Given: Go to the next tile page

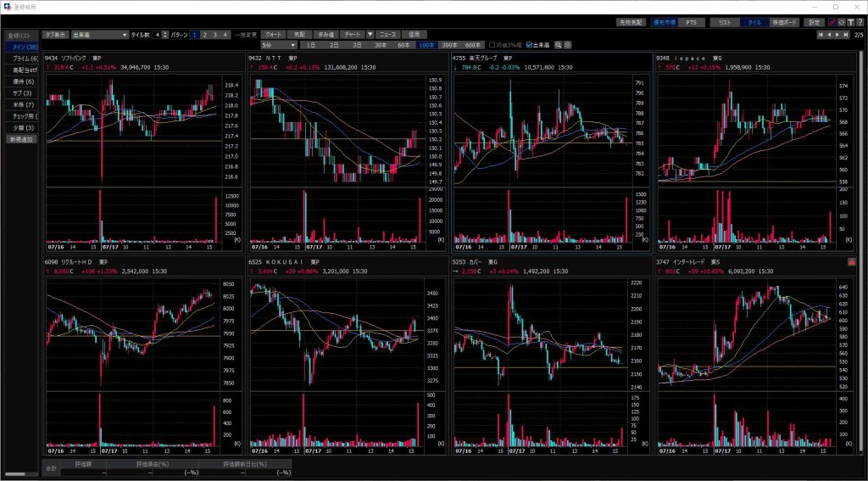Looking at the screenshot, I should (x=838, y=35).
